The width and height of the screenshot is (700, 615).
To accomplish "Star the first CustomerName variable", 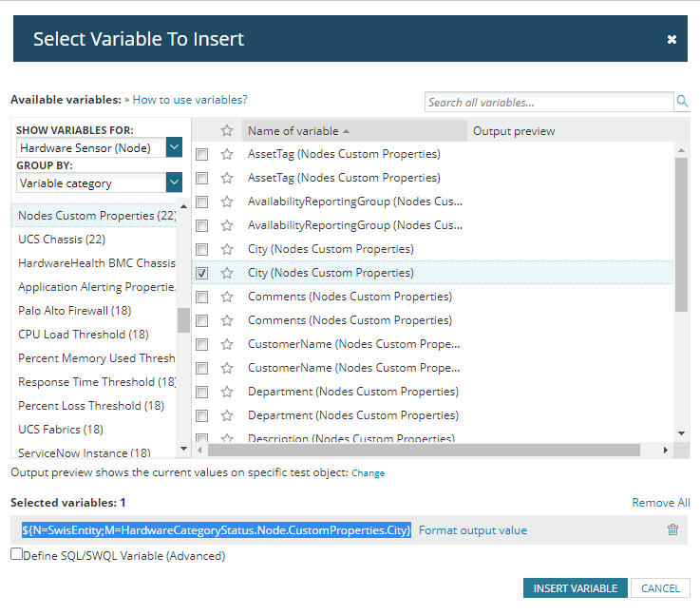I will (x=227, y=344).
